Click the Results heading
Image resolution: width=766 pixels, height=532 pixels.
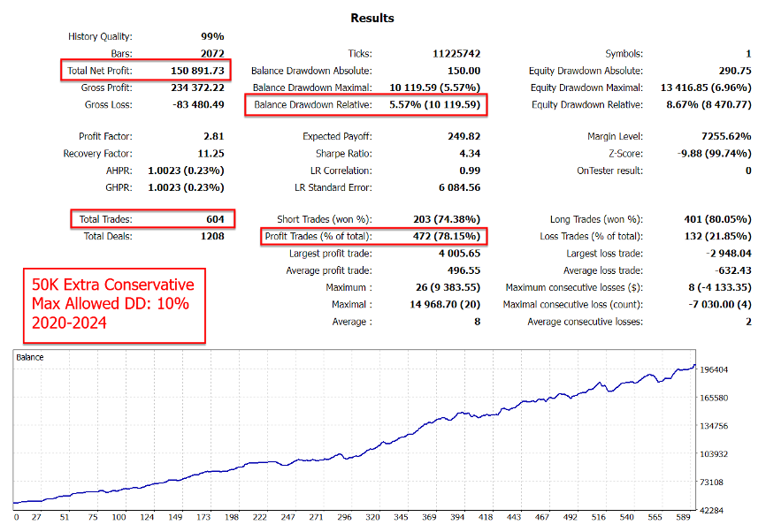(x=372, y=18)
